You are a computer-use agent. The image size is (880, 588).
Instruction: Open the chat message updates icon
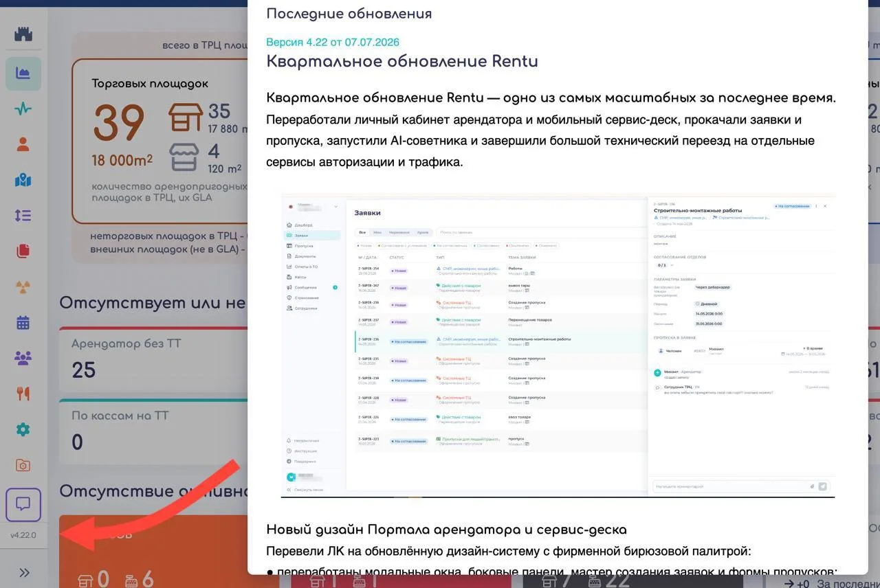pyautogui.click(x=23, y=505)
